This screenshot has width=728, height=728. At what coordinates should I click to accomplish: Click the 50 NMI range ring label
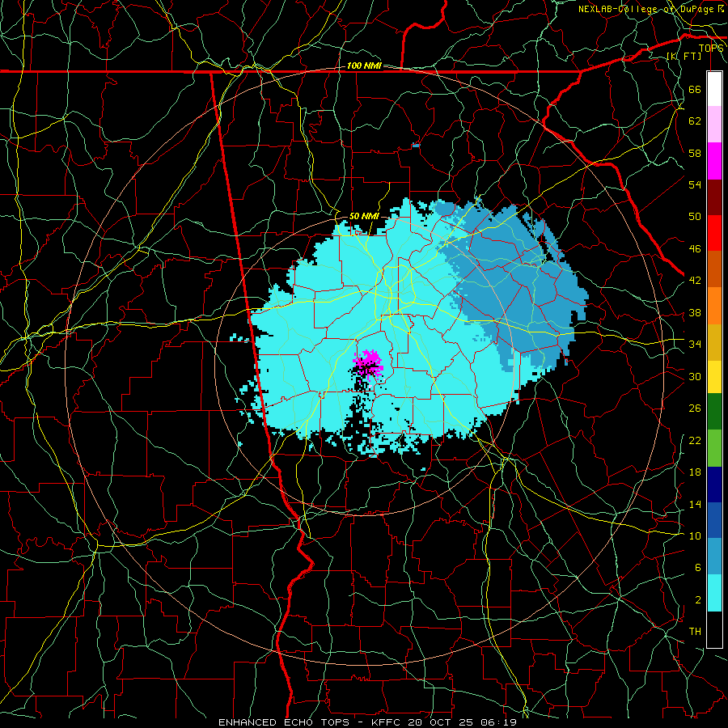click(x=364, y=216)
